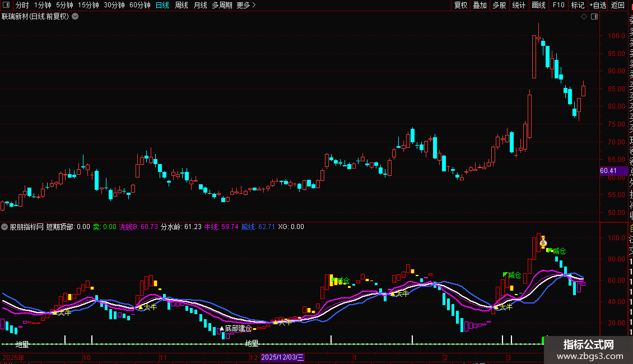Expand the 股朋指标网 indicator dropdown icon
This screenshot has height=364, width=633.
4,227
